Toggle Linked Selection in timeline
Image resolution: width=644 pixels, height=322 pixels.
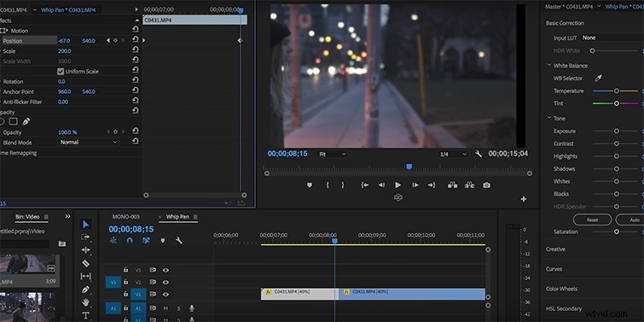[146, 241]
